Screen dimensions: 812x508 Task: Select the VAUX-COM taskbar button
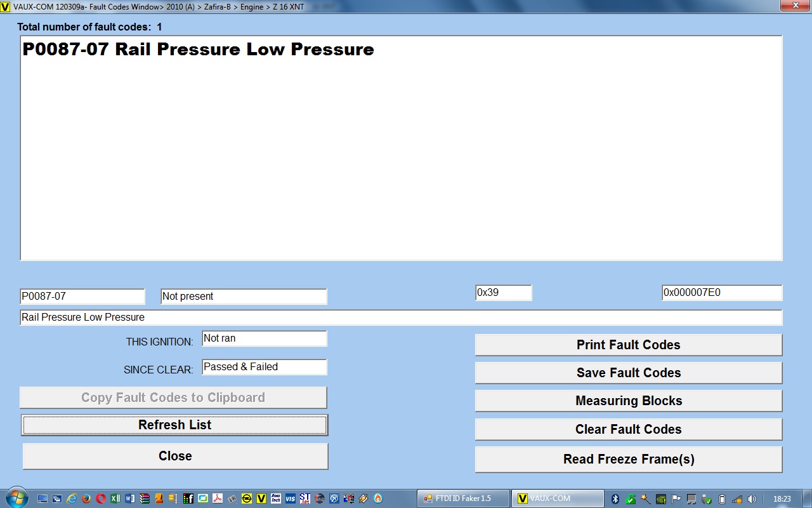(x=558, y=498)
